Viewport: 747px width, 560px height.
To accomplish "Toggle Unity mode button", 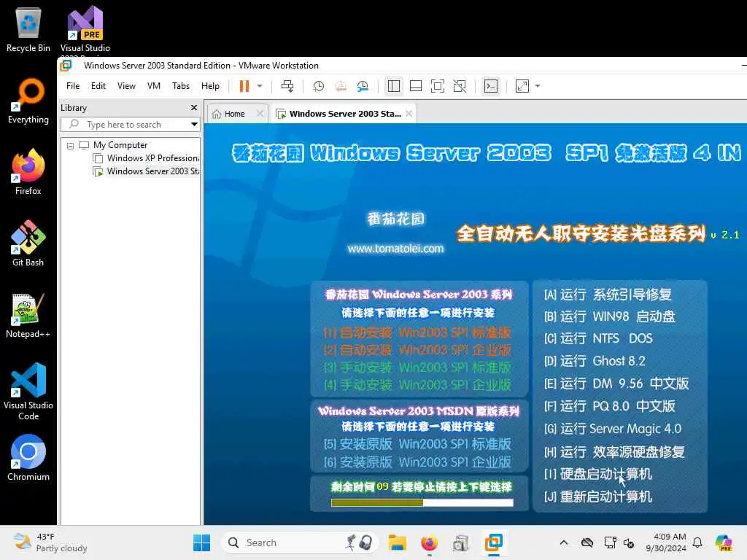I will coord(460,86).
